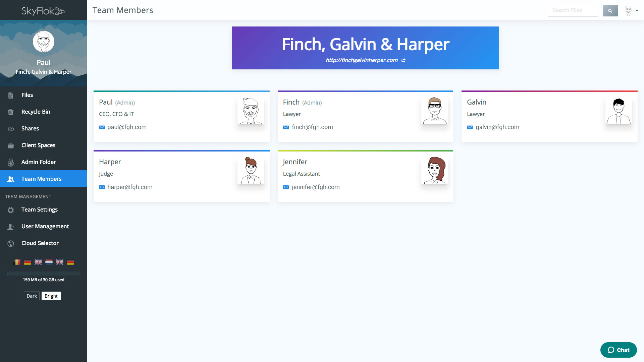Focus the Search Files input
The height and width of the screenshot is (362, 644).
point(573,10)
